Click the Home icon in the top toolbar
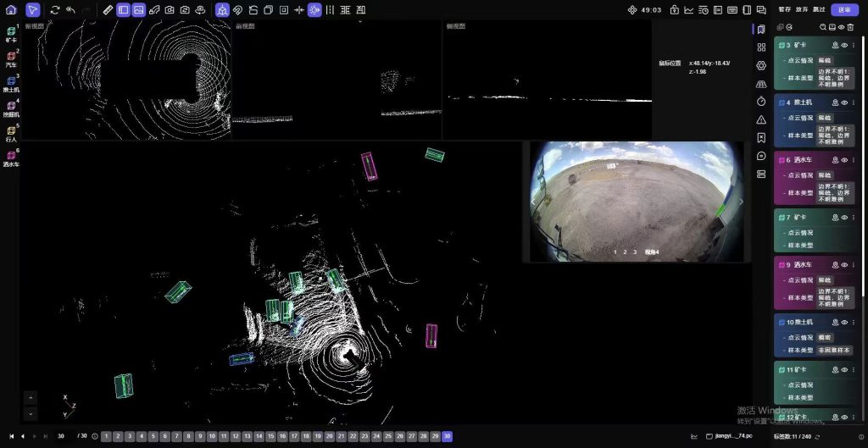The width and height of the screenshot is (868, 448). point(11,10)
